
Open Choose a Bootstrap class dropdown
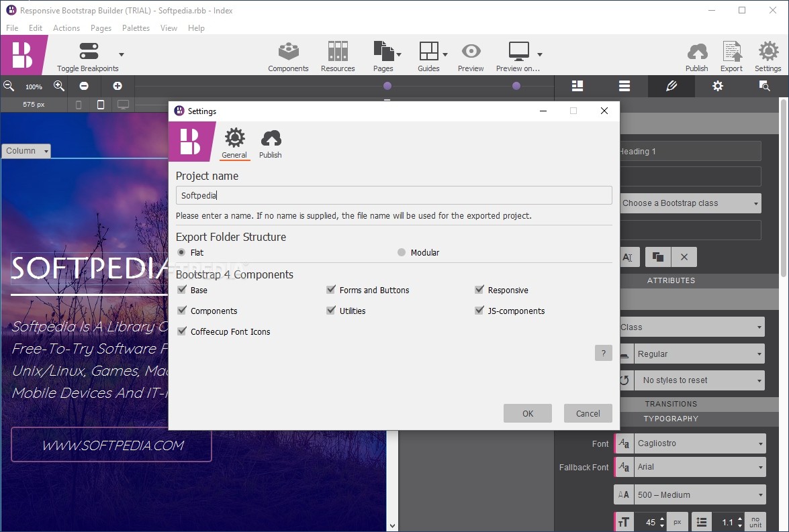[690, 203]
